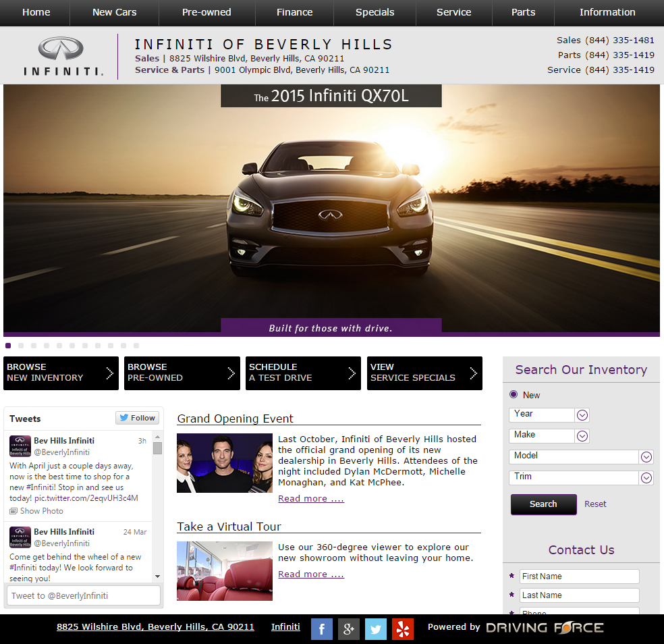Switch to the Pre-owned section
The height and width of the screenshot is (644, 664).
(x=206, y=12)
